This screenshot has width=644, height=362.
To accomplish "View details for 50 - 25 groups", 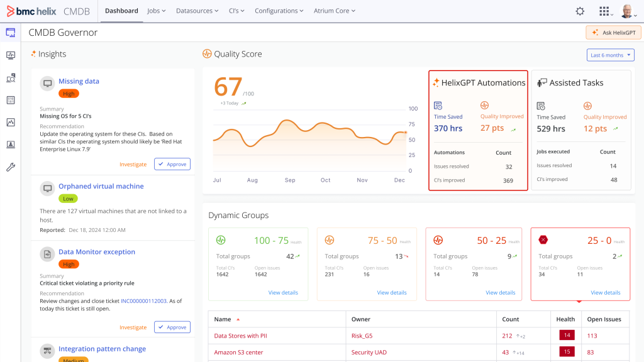I will (500, 293).
